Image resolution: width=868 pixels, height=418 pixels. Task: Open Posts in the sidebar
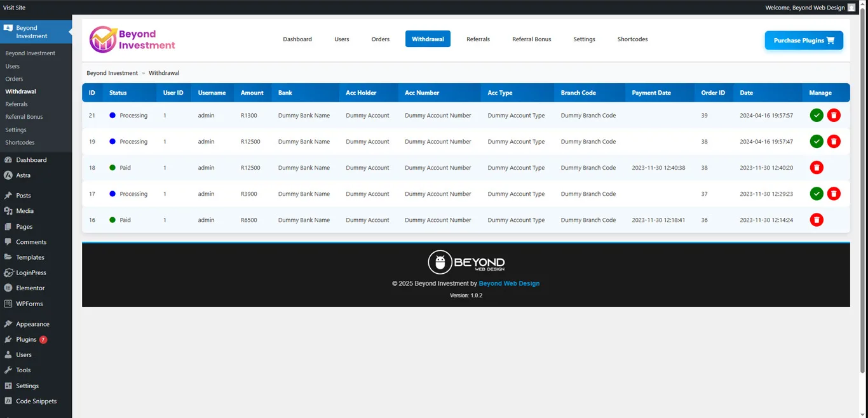click(24, 196)
